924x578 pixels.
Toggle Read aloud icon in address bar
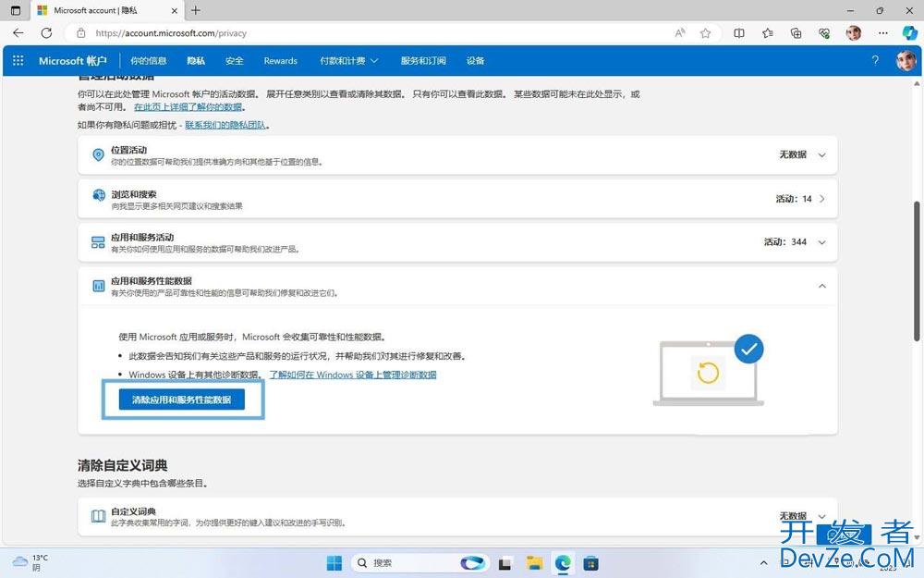pyautogui.click(x=680, y=33)
